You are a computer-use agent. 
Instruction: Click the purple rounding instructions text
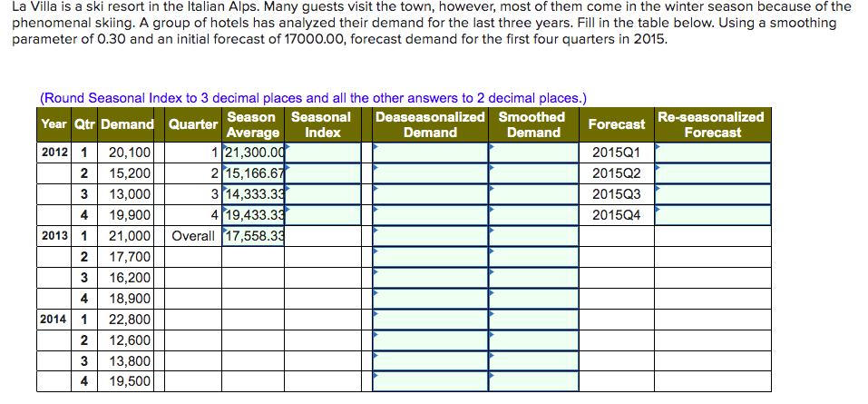pyautogui.click(x=313, y=98)
